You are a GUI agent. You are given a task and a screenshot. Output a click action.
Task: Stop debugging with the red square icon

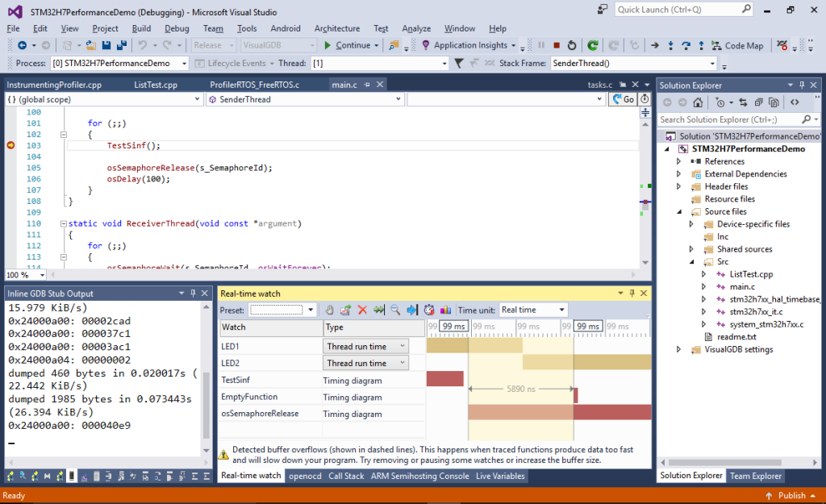[557, 45]
